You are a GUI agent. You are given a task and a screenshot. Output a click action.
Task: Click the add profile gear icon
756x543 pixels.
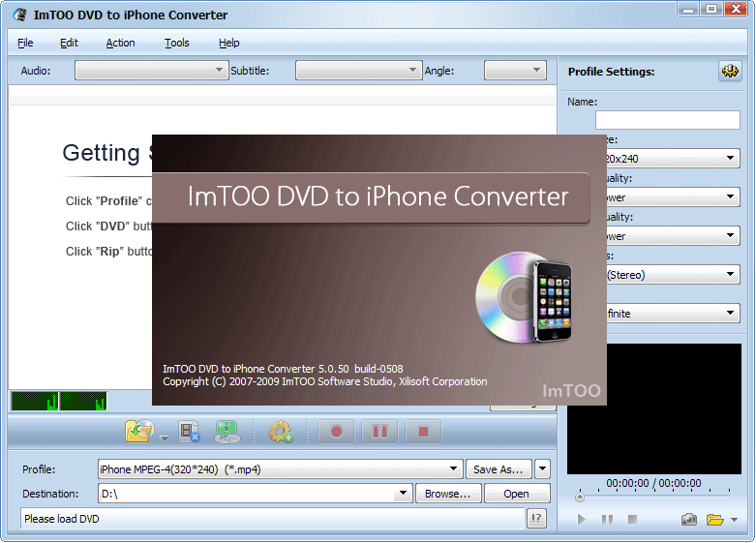[281, 432]
